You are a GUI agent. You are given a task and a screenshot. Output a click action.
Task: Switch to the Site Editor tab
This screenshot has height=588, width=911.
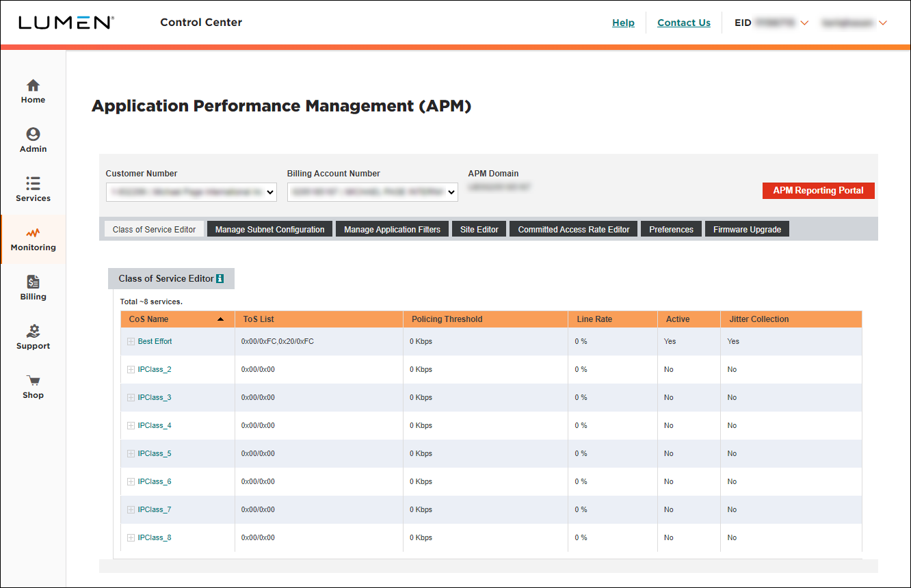pos(479,229)
